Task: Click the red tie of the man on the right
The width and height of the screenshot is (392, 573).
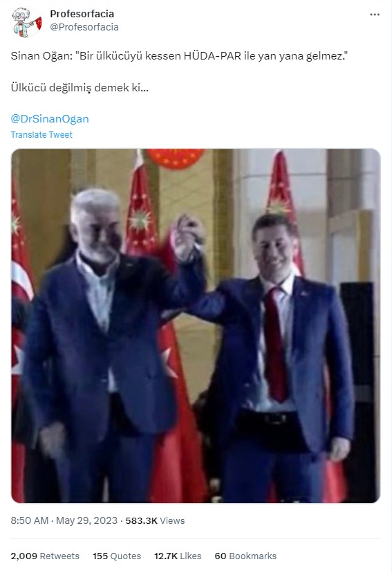Action: click(275, 345)
